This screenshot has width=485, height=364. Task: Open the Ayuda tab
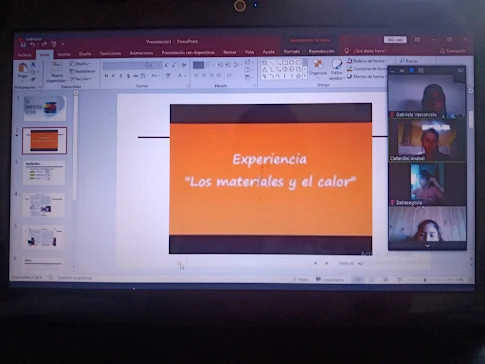[x=268, y=52]
